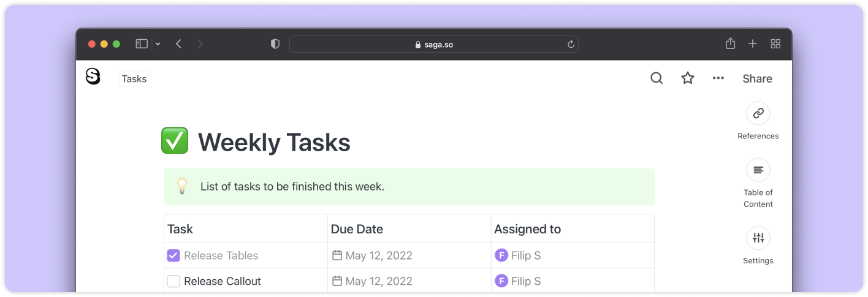
Task: Reload the saga.so page
Action: tap(571, 44)
